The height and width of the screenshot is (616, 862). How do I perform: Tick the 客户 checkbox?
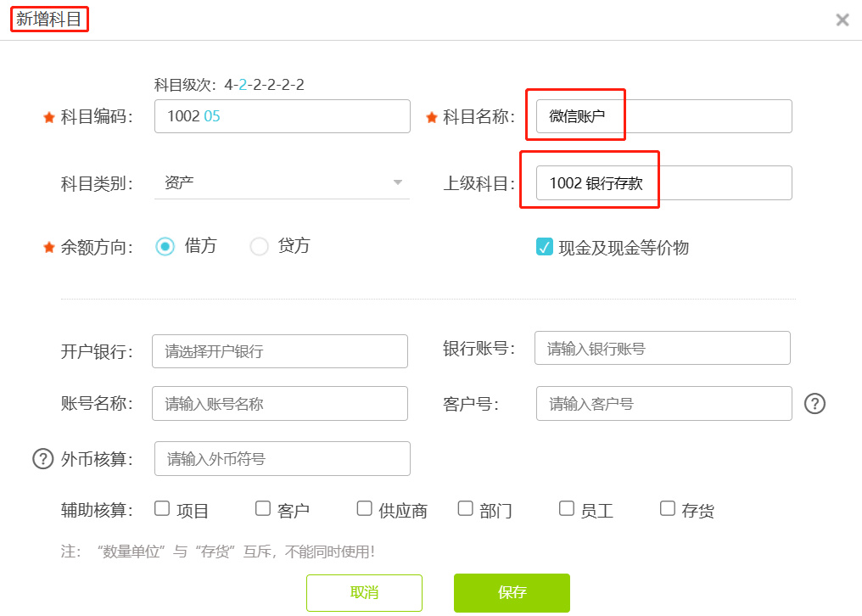tap(263, 508)
